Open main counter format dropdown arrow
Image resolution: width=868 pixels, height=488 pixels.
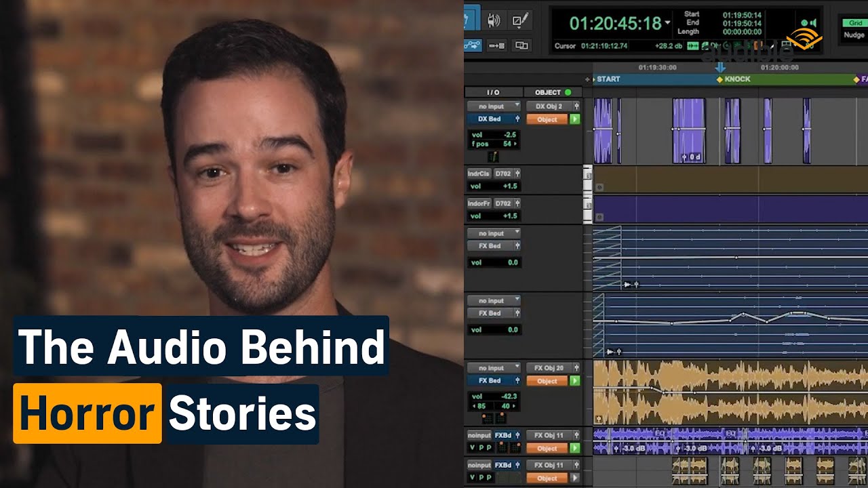click(x=667, y=23)
